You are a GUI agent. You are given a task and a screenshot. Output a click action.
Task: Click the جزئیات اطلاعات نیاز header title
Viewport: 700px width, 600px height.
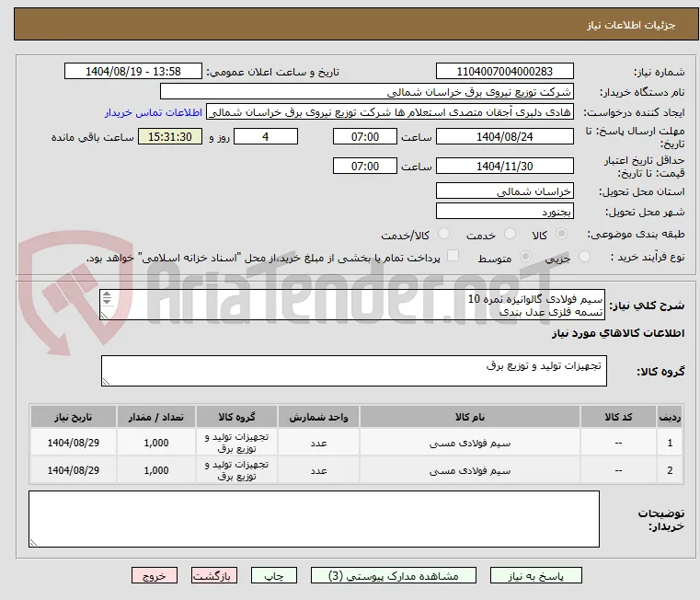point(631,25)
